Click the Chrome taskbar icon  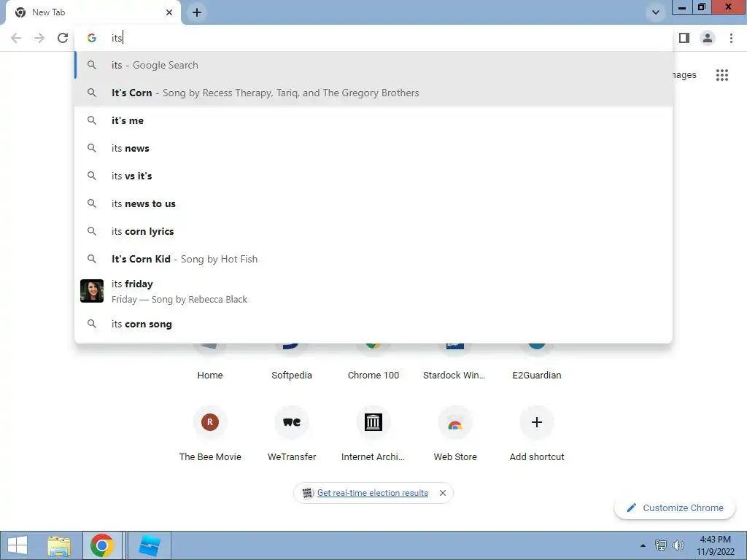[101, 545]
